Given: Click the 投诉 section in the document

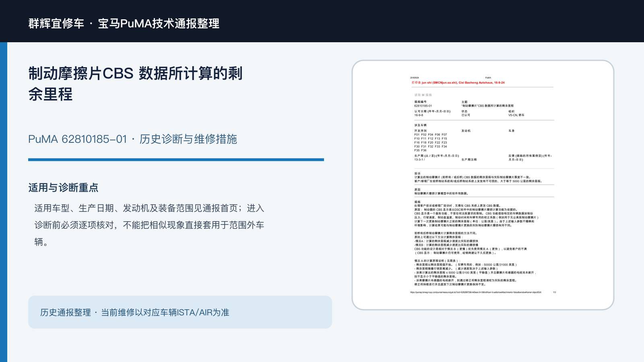Looking at the screenshot, I should tap(479, 177).
